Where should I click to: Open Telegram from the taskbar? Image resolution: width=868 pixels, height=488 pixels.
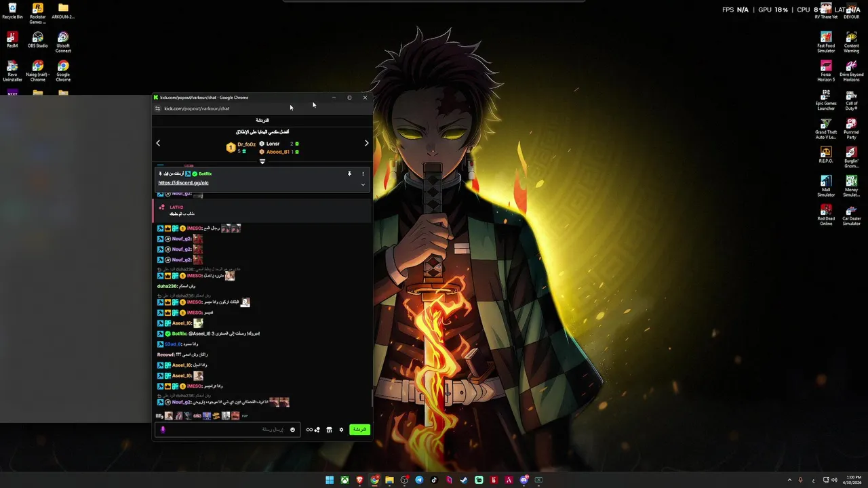pyautogui.click(x=419, y=480)
